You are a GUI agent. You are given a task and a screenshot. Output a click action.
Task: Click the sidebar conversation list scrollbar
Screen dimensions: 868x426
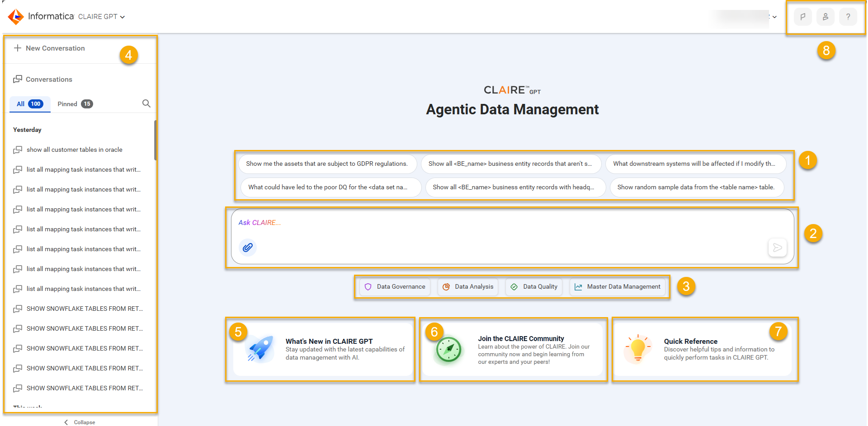[155, 140]
